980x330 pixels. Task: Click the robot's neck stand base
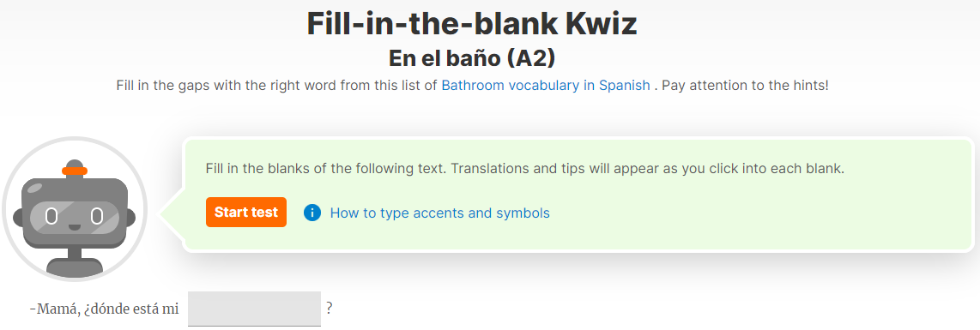coord(75,268)
